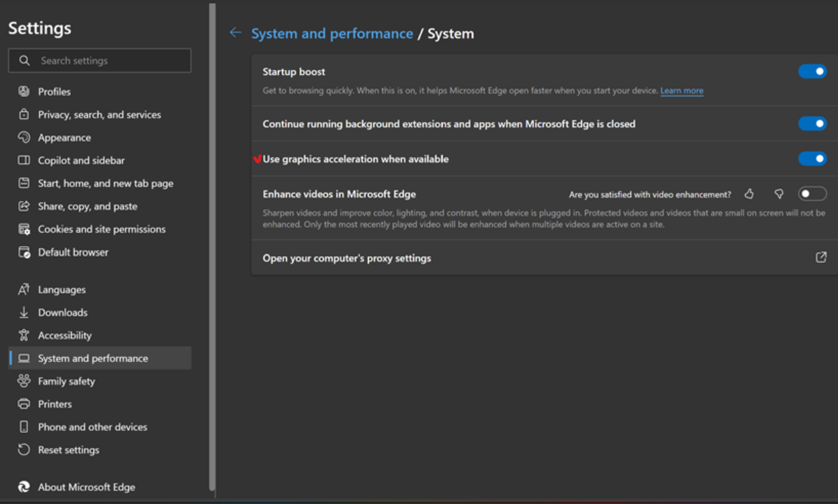Click 'Use graphics acceleration when available' text
The image size is (838, 504).
tap(356, 159)
